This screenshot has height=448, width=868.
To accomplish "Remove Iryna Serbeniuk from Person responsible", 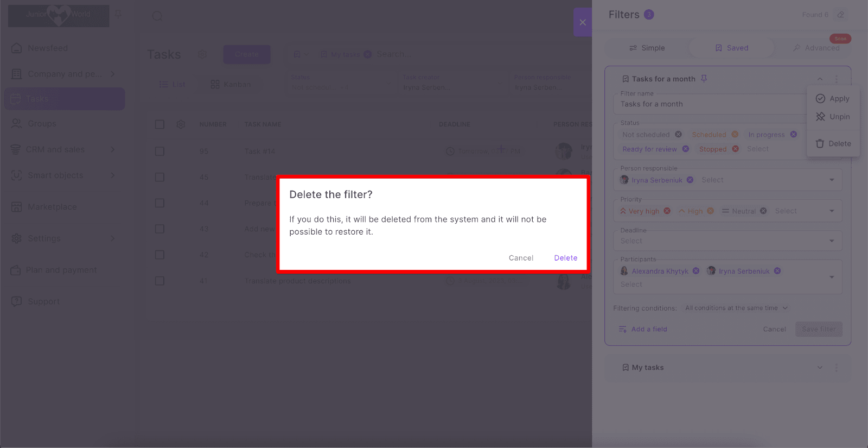I will coord(690,180).
